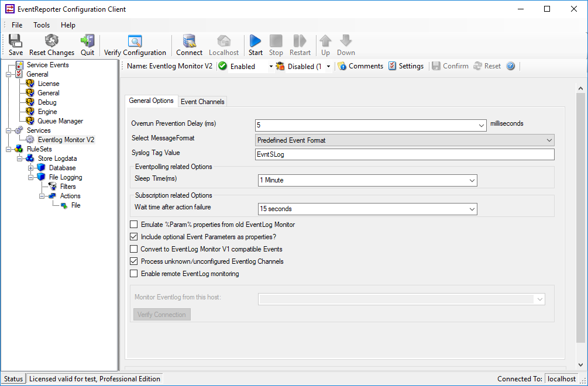The image size is (588, 386).
Task: Click the localhost connection status text
Action: click(x=561, y=379)
